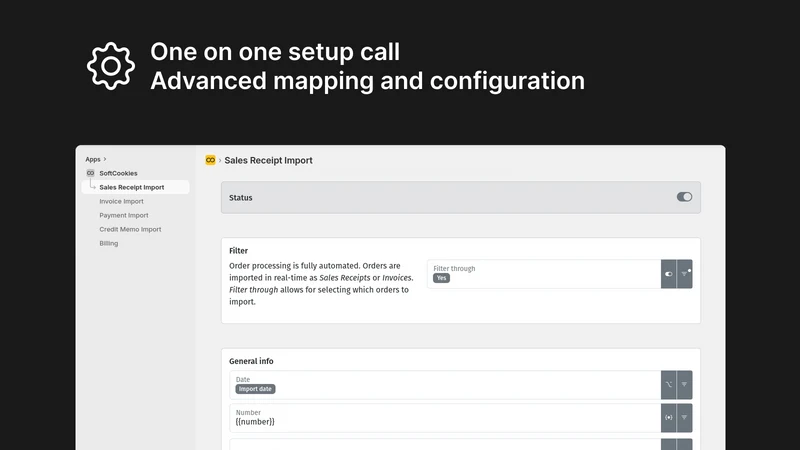Open the Billing section
The image size is (800, 450).
109,243
